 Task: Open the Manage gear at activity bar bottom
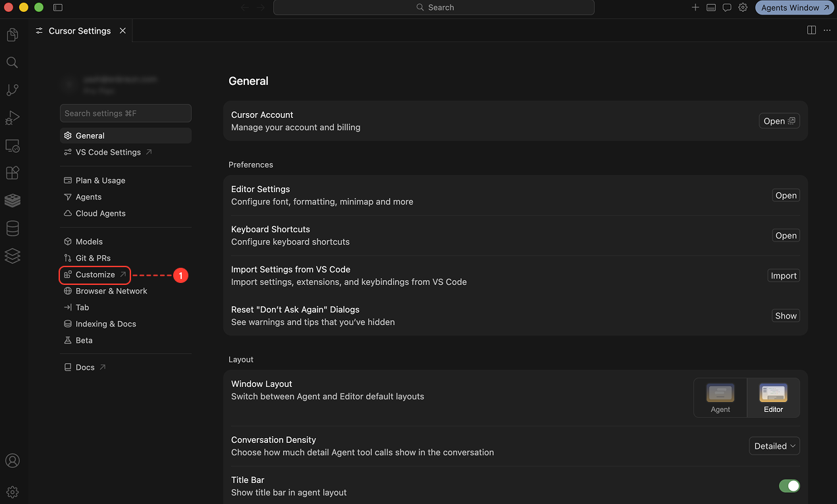coord(12,491)
